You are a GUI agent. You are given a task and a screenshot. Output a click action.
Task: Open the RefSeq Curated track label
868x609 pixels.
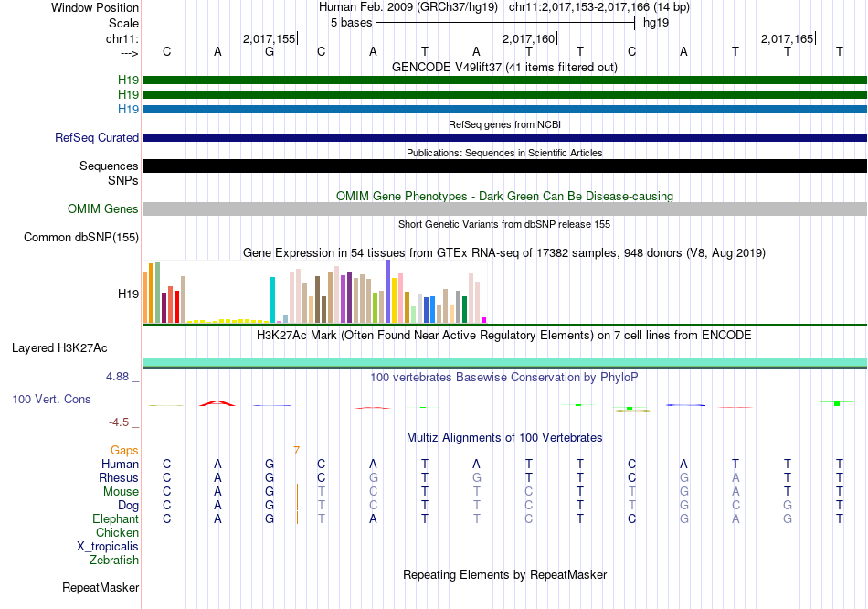[97, 137]
